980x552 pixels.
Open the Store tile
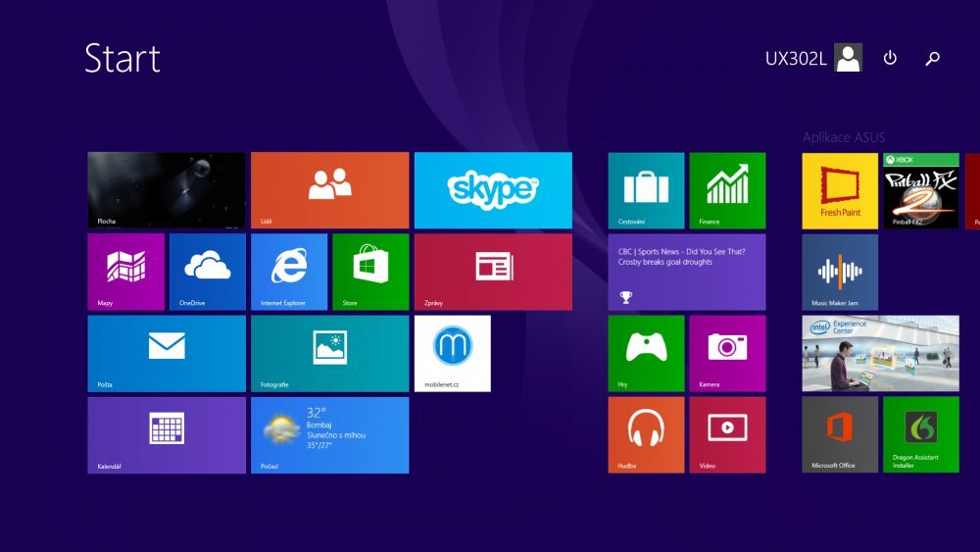point(370,272)
